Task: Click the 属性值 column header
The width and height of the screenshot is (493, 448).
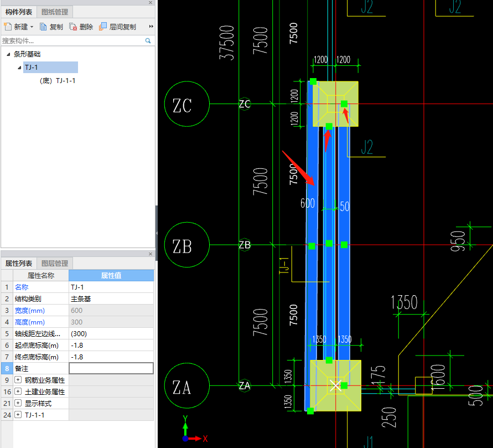Action: pyautogui.click(x=111, y=276)
